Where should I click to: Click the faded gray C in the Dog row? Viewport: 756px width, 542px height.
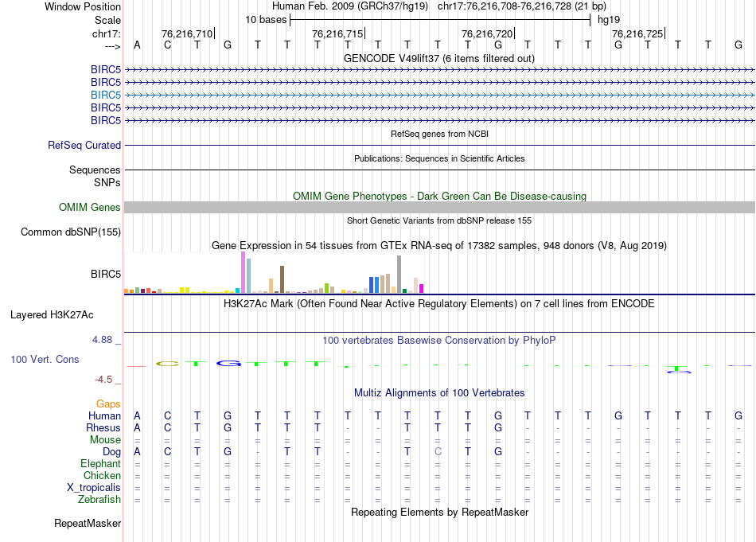(x=438, y=452)
